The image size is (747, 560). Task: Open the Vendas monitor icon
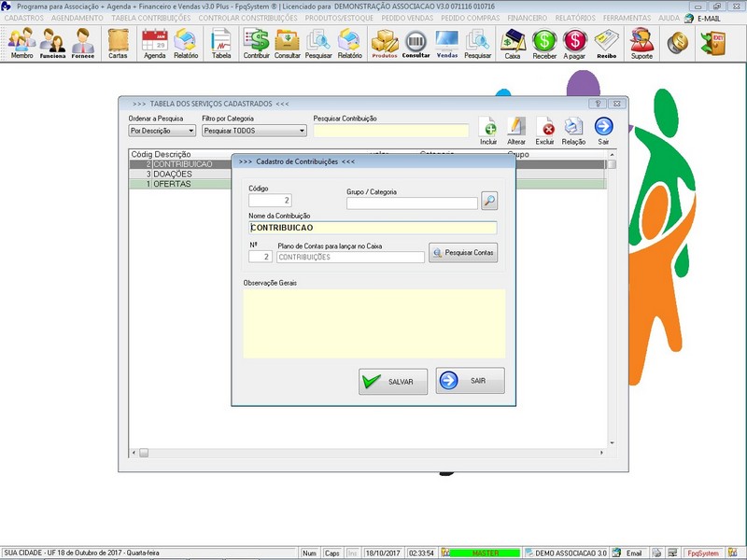[x=447, y=43]
